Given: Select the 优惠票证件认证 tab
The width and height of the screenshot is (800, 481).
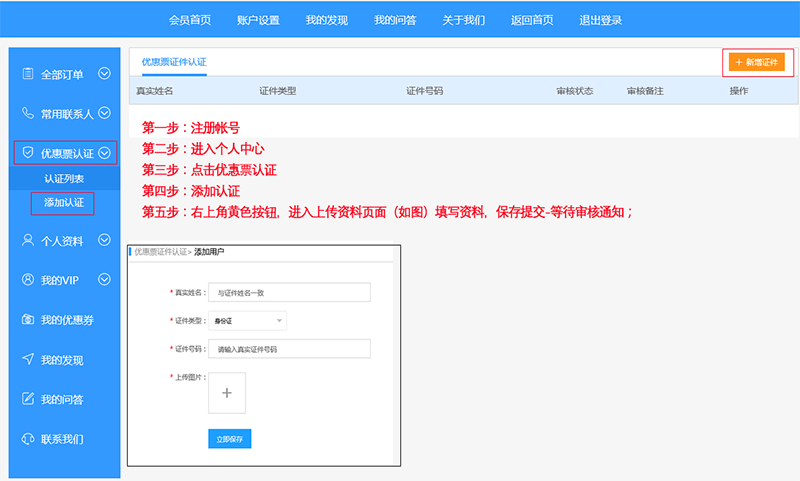Looking at the screenshot, I should click(x=174, y=62).
